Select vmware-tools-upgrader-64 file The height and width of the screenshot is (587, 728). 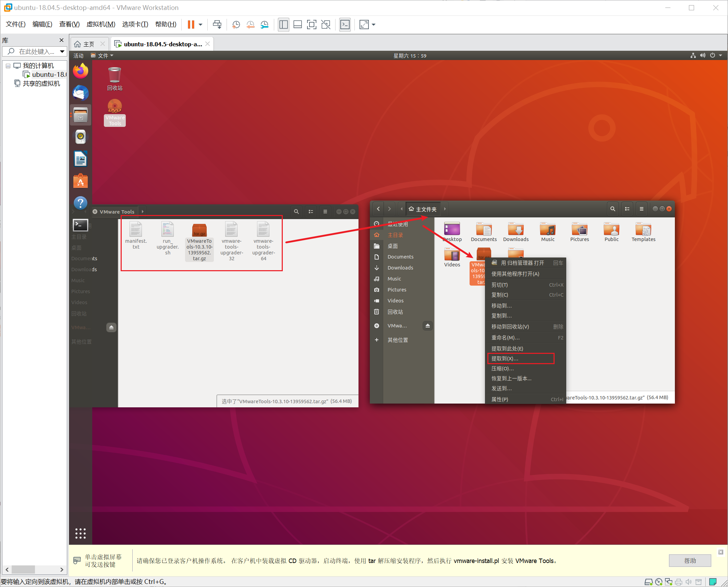264,241
